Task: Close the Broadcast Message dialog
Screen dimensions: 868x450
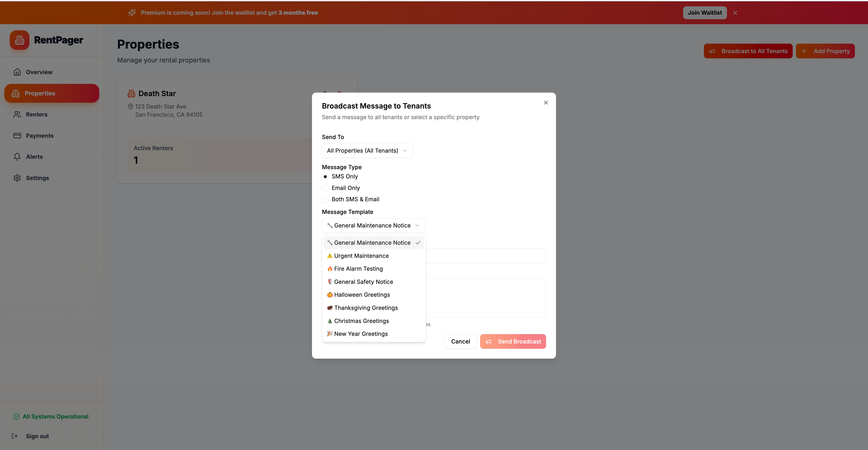Action: point(546,102)
